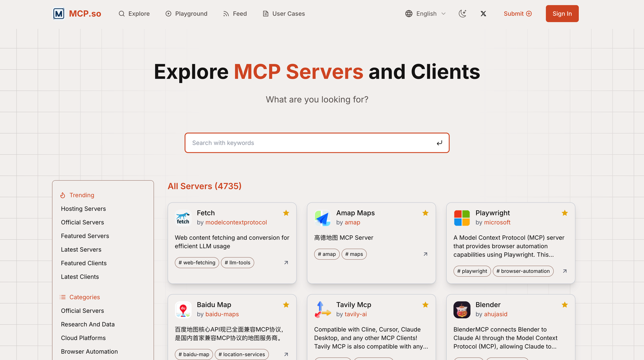Click the # web-fetching tag
Screen dimensions: 644x360
pyautogui.click(x=197, y=263)
